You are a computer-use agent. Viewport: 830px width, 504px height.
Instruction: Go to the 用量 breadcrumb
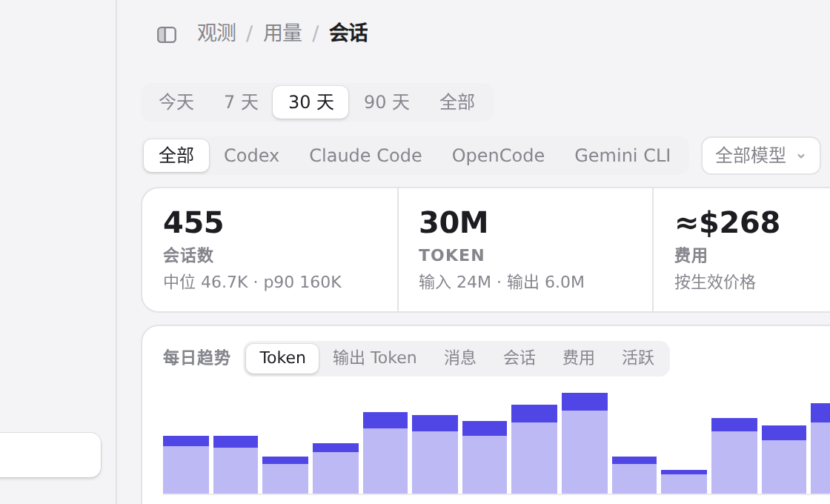click(x=282, y=33)
